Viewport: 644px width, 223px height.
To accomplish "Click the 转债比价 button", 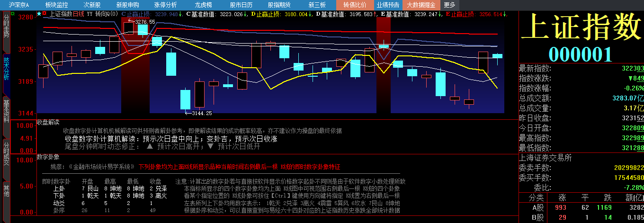I will click(x=355, y=5).
